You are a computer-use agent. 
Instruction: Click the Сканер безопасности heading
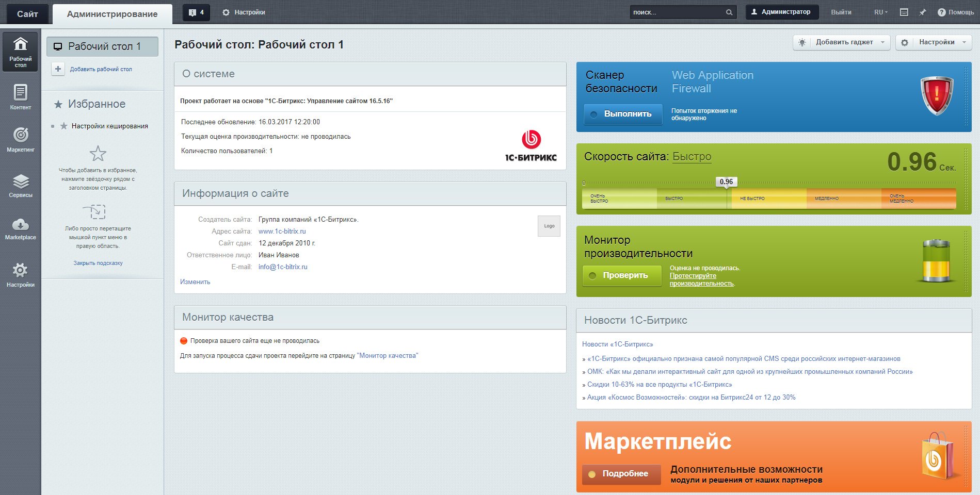(x=621, y=82)
